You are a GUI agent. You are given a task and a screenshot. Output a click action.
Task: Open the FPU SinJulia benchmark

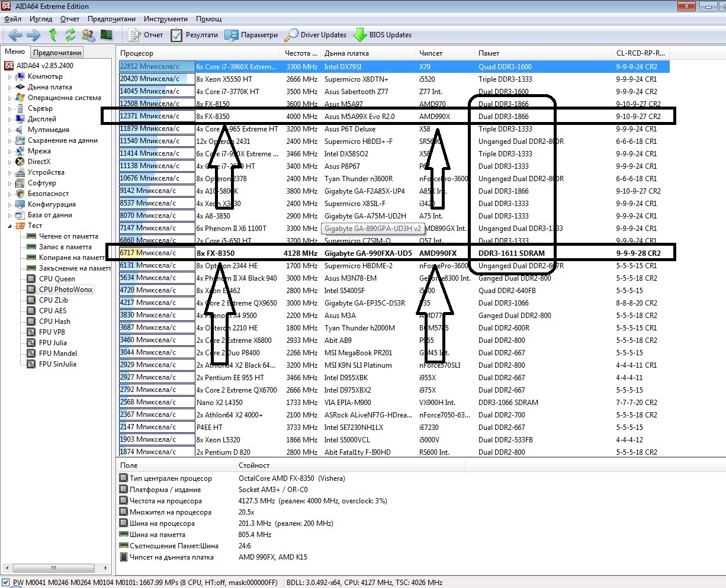coord(57,364)
